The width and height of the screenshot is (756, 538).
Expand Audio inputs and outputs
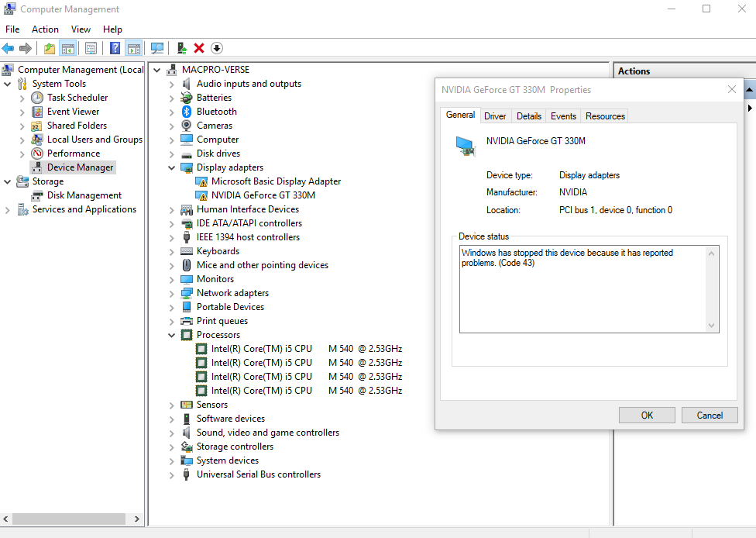[172, 84]
